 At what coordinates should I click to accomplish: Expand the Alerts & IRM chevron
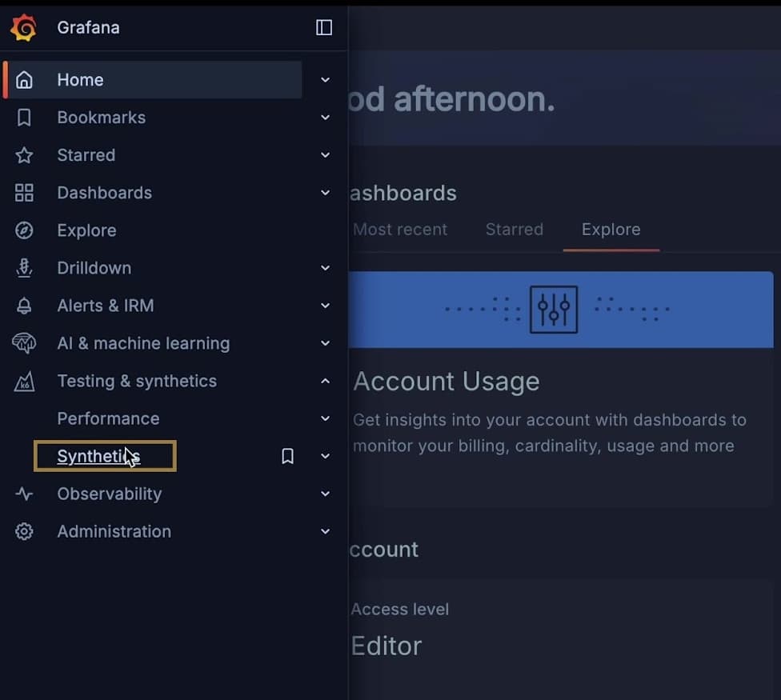point(325,306)
